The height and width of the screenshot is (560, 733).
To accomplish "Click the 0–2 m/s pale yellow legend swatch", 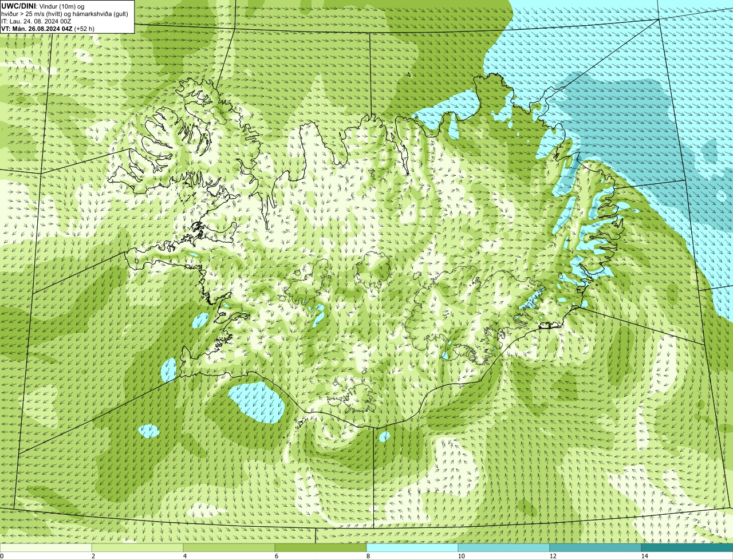I will pyautogui.click(x=46, y=547).
